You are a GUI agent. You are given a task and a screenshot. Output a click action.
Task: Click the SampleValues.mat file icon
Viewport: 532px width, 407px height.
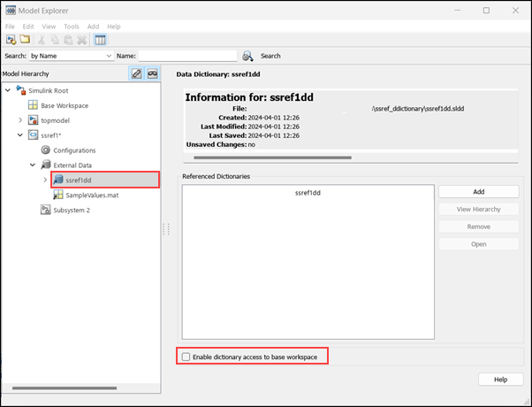tap(58, 195)
